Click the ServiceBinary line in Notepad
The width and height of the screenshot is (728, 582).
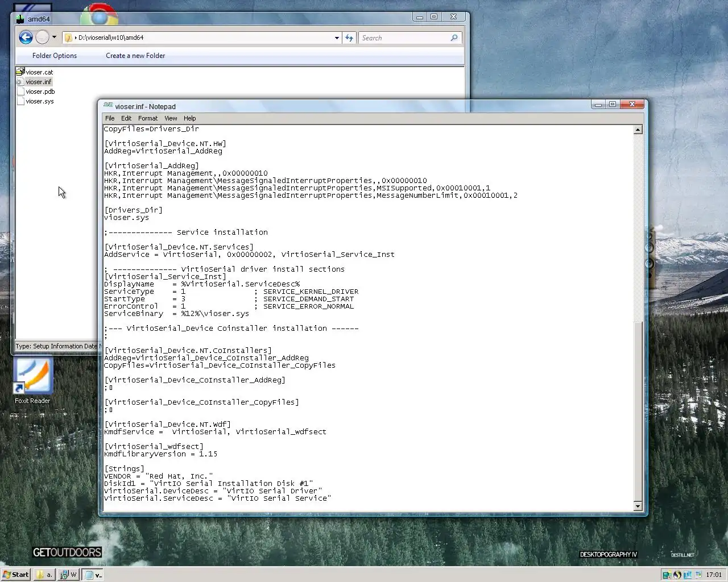pos(176,314)
